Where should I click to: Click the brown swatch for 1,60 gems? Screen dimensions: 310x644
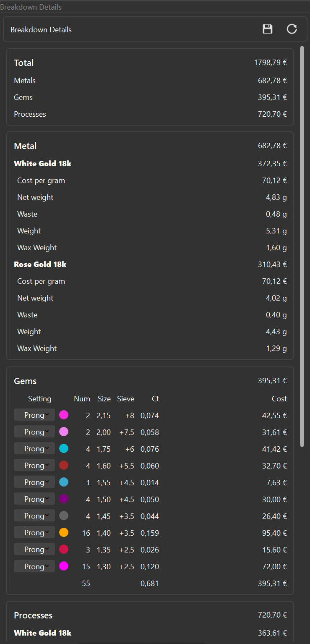pyautogui.click(x=64, y=466)
